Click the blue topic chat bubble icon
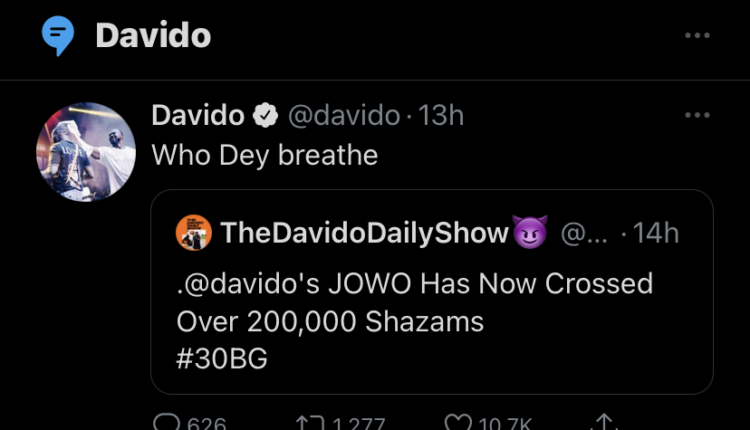750x430 pixels. click(57, 36)
